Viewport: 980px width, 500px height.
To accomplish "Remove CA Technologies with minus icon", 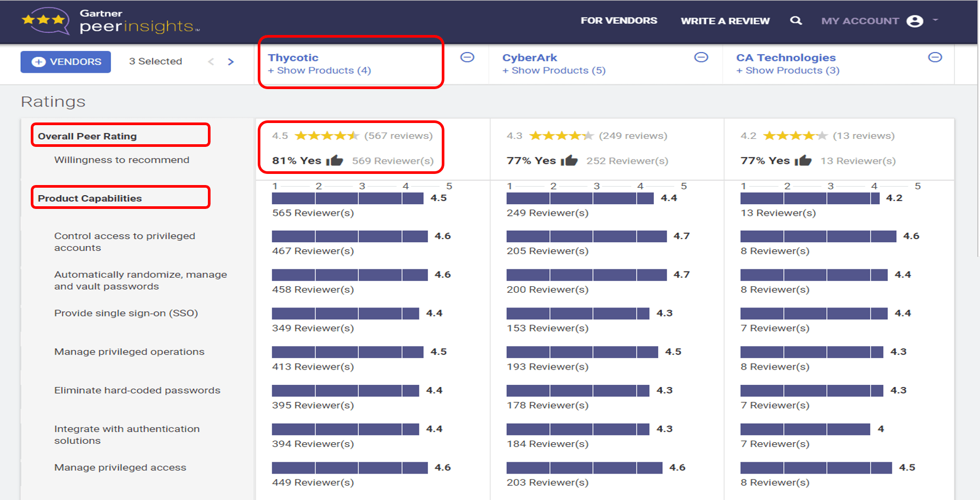I will pos(935,57).
